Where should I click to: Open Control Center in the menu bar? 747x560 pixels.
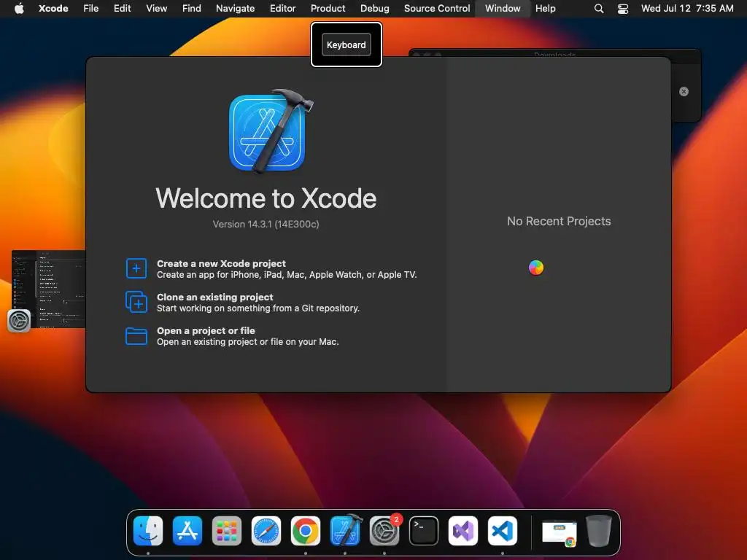pos(623,9)
